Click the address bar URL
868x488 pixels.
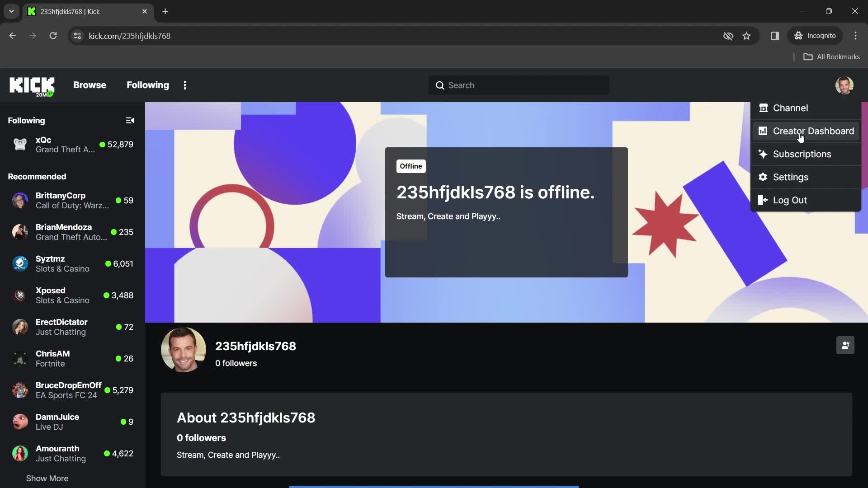point(129,36)
